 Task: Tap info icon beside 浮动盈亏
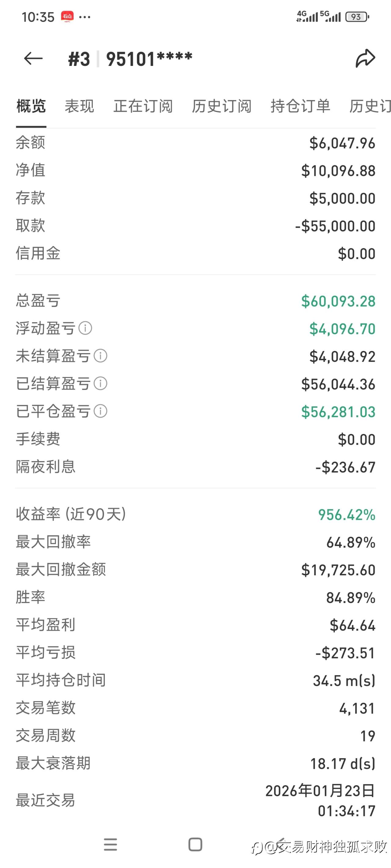pyautogui.click(x=85, y=328)
